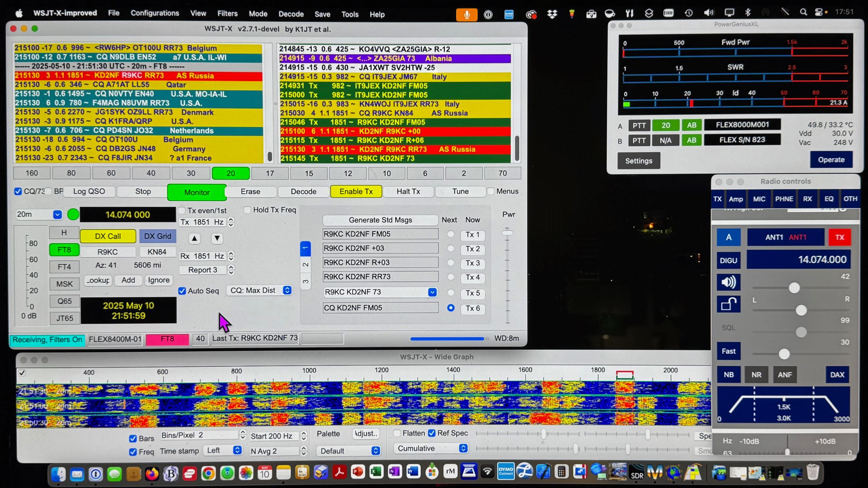Open the Default palette dropdown

click(349, 451)
